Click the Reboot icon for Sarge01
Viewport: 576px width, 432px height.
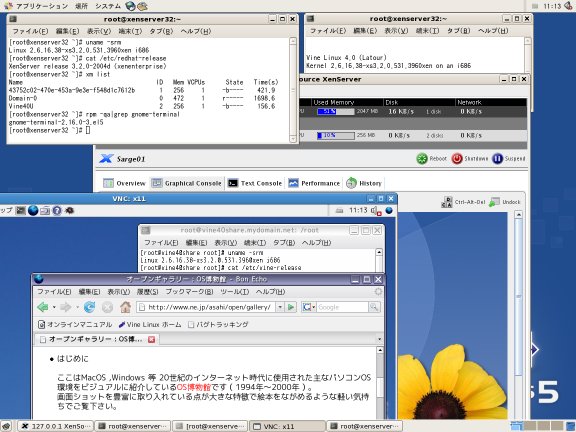coord(422,159)
